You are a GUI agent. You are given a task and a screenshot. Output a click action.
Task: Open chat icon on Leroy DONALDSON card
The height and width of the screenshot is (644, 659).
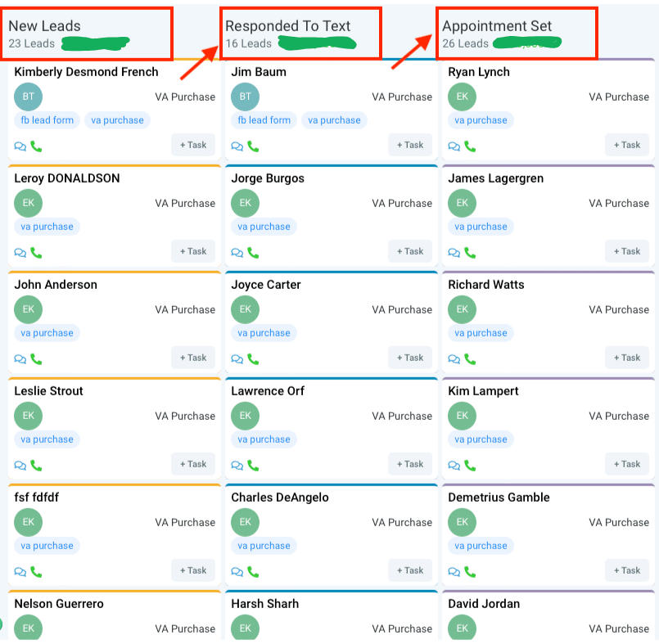[x=20, y=253]
